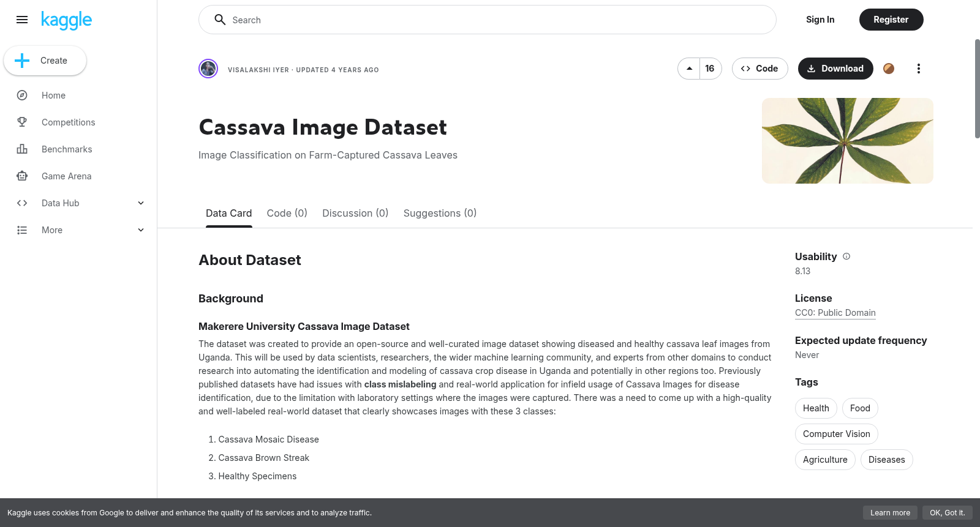This screenshot has width=980, height=527.
Task: Open the Create menu
Action: coord(45,61)
